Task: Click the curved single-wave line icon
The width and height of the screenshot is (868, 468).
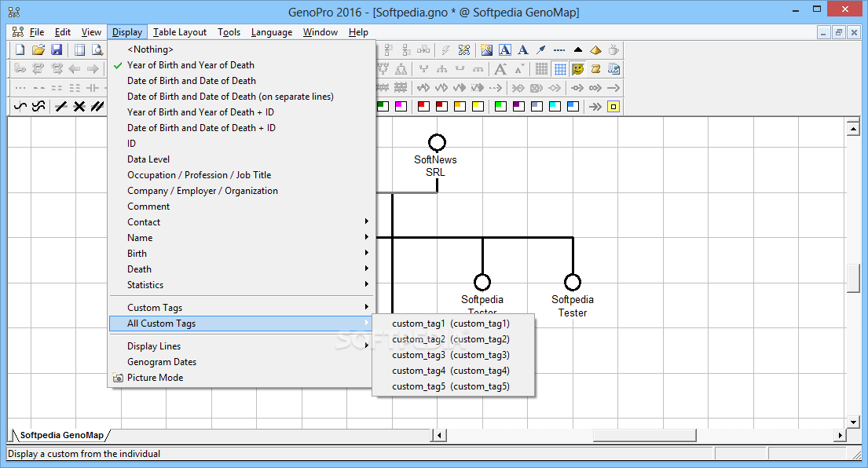Action: point(20,106)
